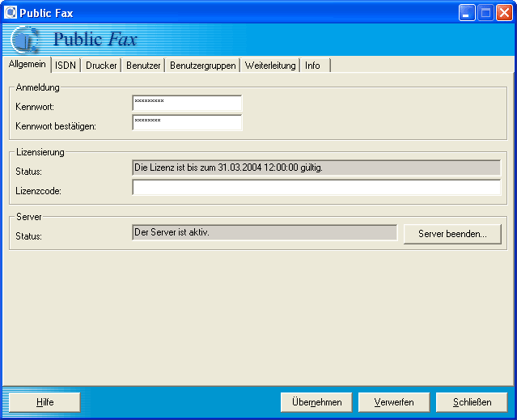Focus the Kennwort bestätigen field
Viewport: 517px width, 420px height.
pos(187,122)
